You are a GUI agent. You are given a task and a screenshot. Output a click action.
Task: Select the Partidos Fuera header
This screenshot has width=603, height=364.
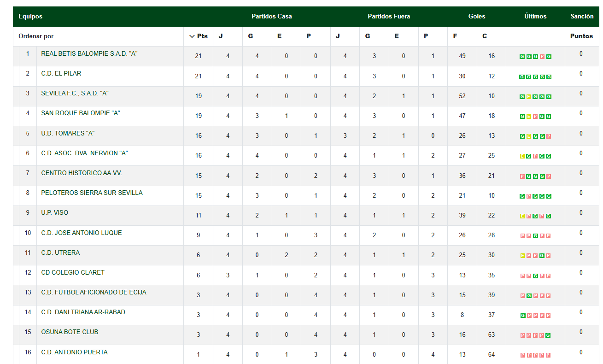(x=389, y=16)
